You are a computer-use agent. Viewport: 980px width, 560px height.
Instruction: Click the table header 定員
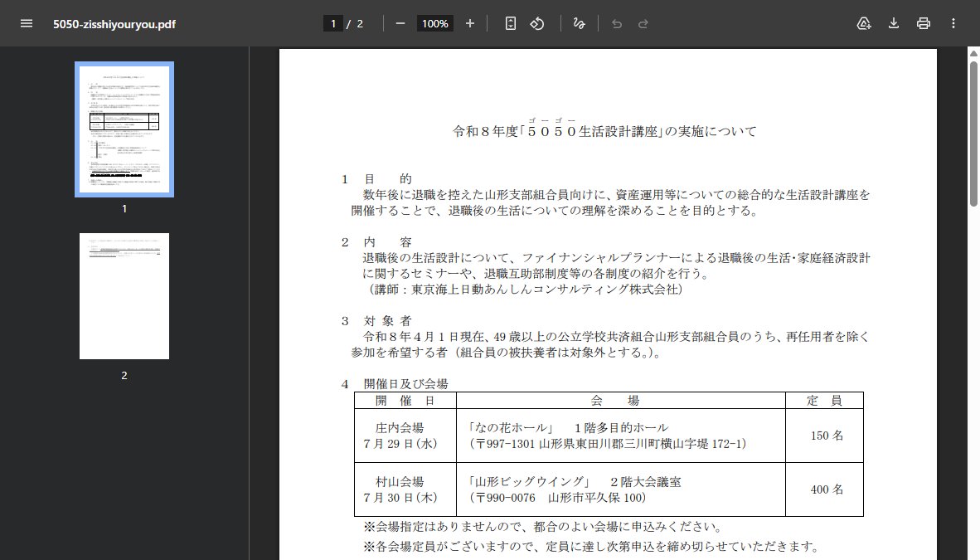(x=824, y=401)
